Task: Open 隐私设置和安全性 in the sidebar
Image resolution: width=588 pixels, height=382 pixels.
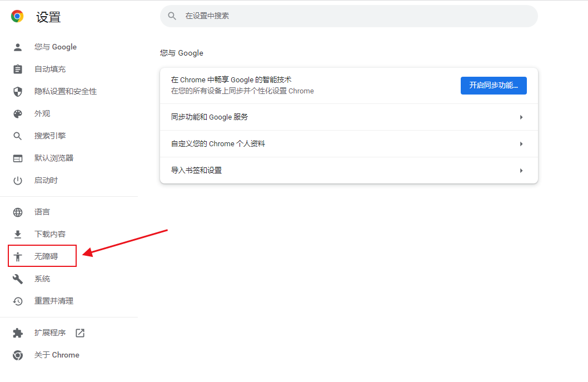Action: click(66, 91)
